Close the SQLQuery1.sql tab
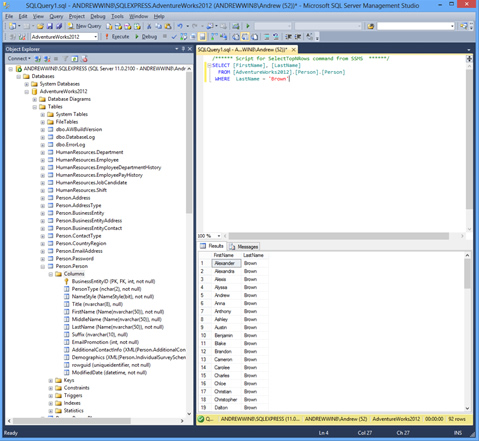The width and height of the screenshot is (479, 441). click(294, 50)
